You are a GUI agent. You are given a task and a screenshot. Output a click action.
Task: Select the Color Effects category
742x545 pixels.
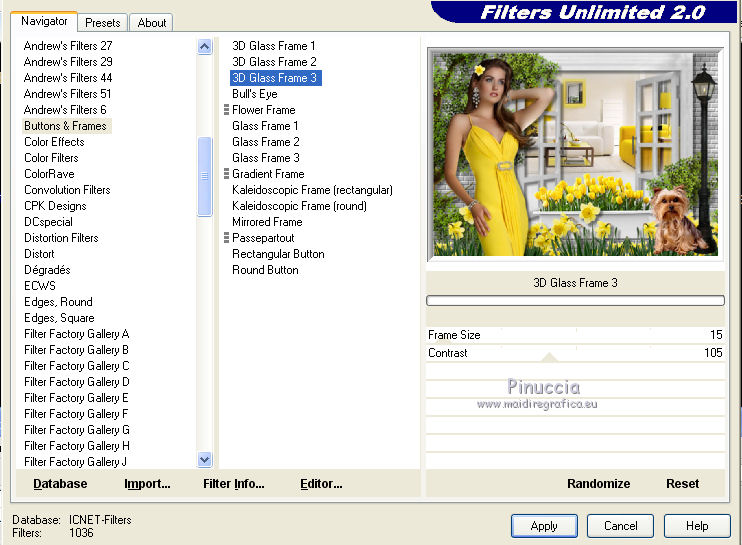coord(54,142)
